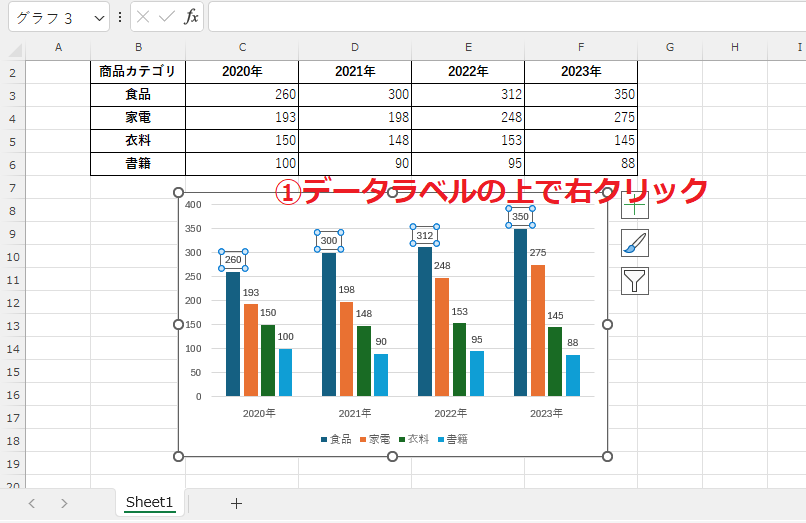Viewport: 806px width, 523px height.
Task: Select row 10 header
Action: click(12, 257)
